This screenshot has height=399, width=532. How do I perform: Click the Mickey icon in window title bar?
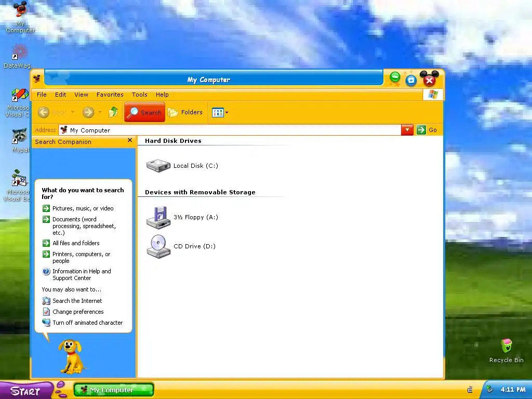(37, 79)
